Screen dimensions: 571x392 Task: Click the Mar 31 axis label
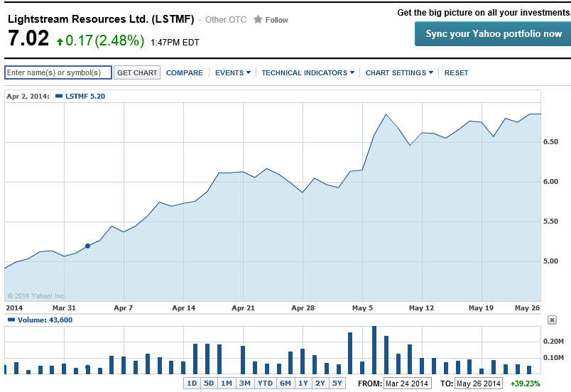(x=64, y=308)
